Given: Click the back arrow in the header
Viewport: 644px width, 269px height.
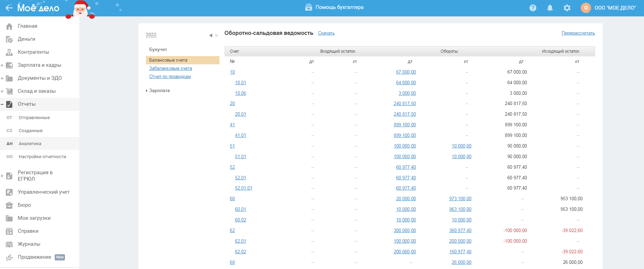Looking at the screenshot, I should pyautogui.click(x=9, y=8).
